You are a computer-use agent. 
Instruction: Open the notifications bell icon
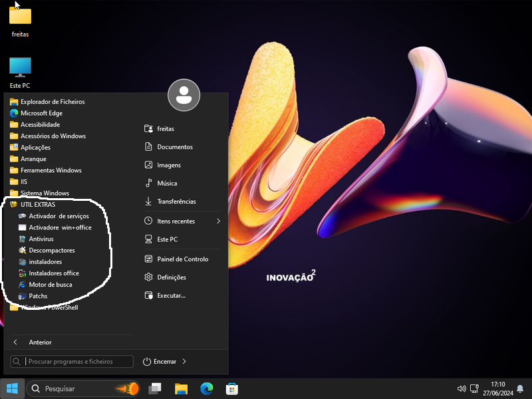(x=520, y=388)
